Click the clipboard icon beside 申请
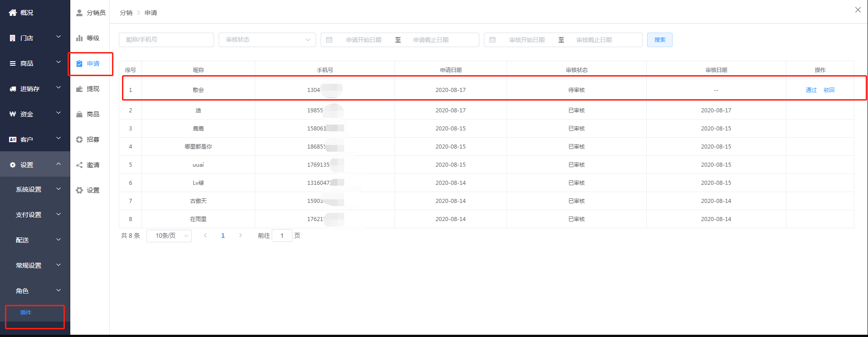This screenshot has width=868, height=337. pyautogui.click(x=79, y=63)
